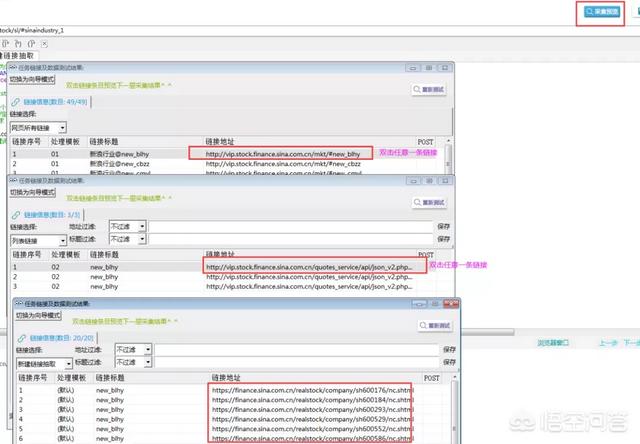
Task: Select the sh600176/nc.shtml link row
Action: tap(233, 390)
